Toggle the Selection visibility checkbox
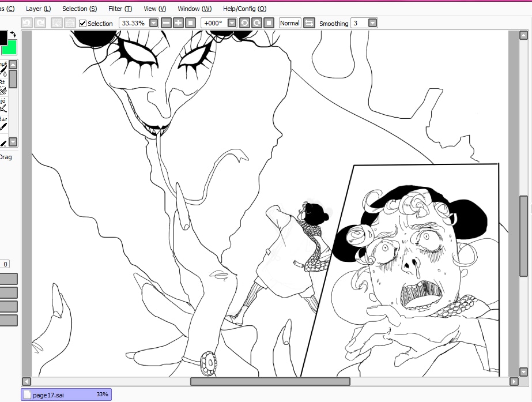The height and width of the screenshot is (402, 532). tap(83, 23)
